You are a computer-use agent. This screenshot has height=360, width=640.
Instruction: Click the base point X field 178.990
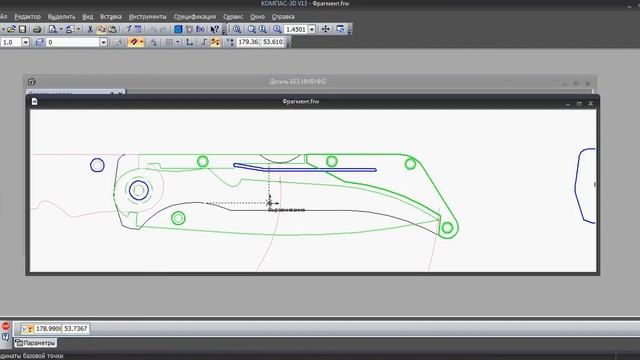48,329
